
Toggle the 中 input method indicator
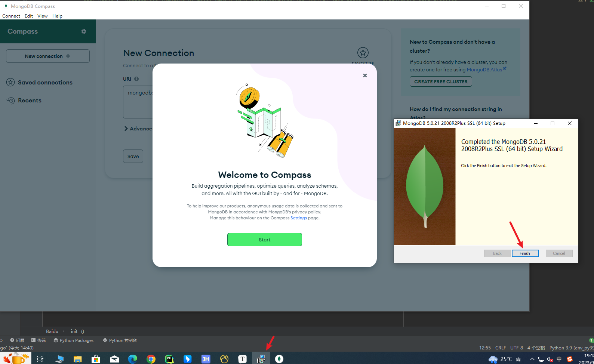(x=559, y=359)
